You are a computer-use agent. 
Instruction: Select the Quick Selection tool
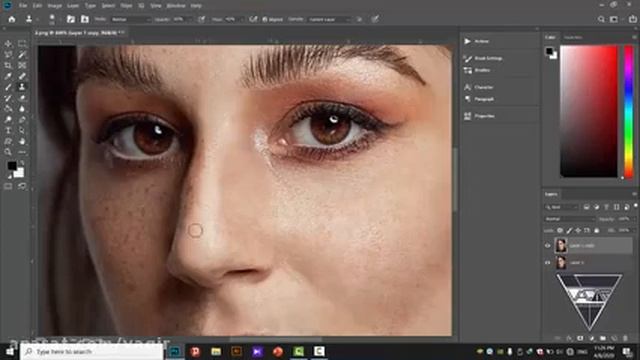(x=22, y=54)
